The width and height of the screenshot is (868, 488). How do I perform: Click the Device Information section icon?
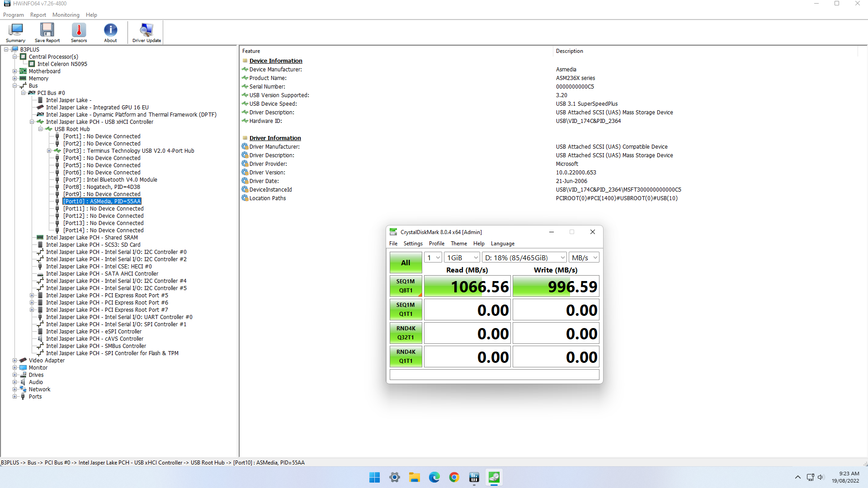tap(245, 61)
